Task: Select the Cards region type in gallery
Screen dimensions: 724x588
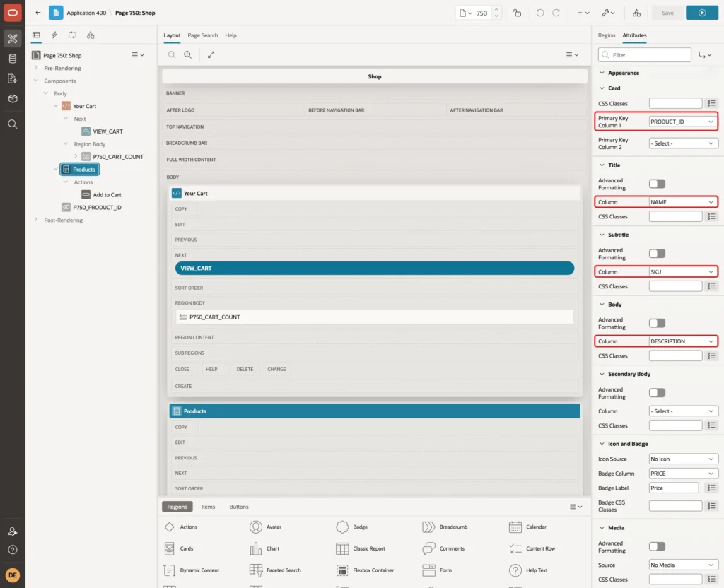Action: click(179, 548)
